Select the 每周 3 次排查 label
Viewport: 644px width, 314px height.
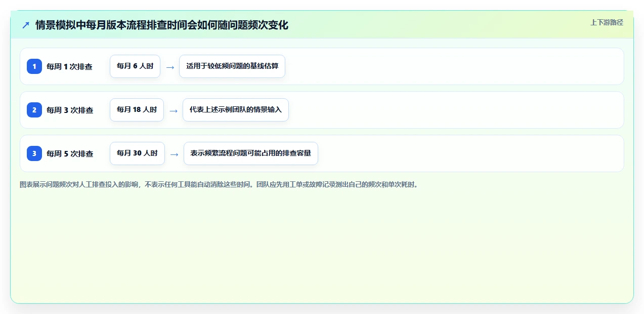[x=70, y=110]
